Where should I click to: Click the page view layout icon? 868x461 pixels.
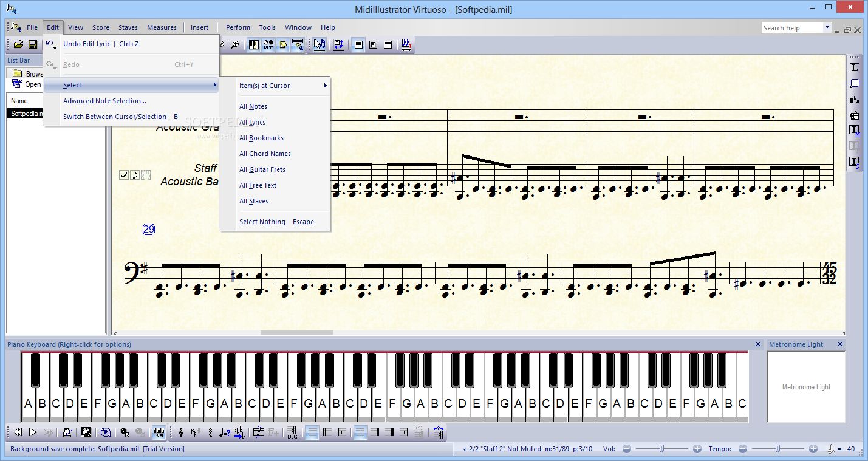(373, 44)
